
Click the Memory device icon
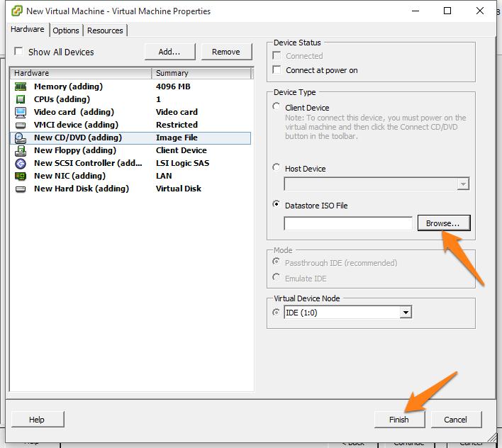(21, 86)
